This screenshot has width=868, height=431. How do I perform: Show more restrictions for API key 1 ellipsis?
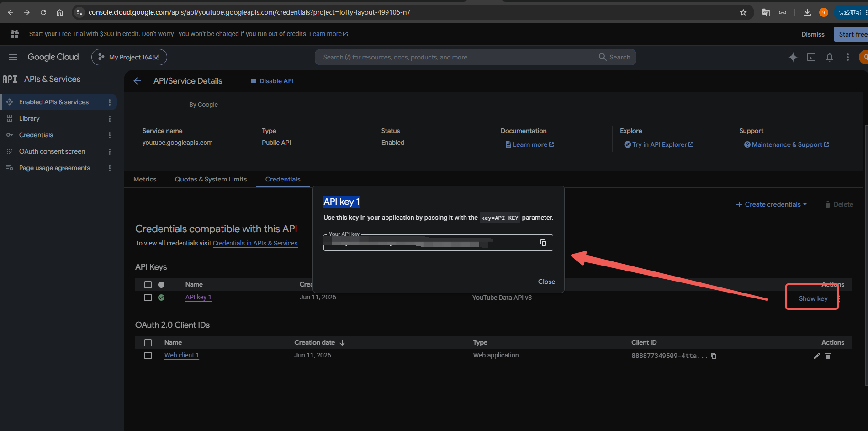pos(539,298)
